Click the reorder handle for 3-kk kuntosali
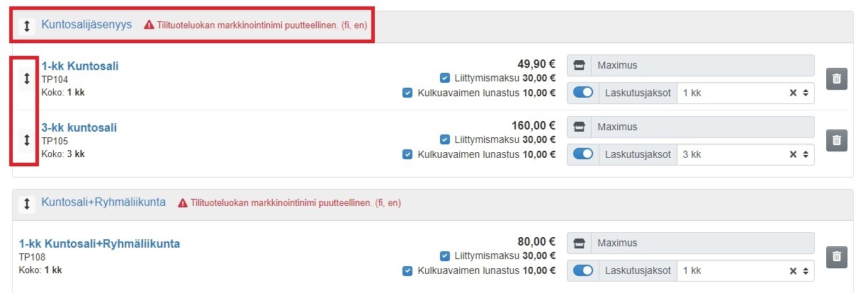 point(26,140)
